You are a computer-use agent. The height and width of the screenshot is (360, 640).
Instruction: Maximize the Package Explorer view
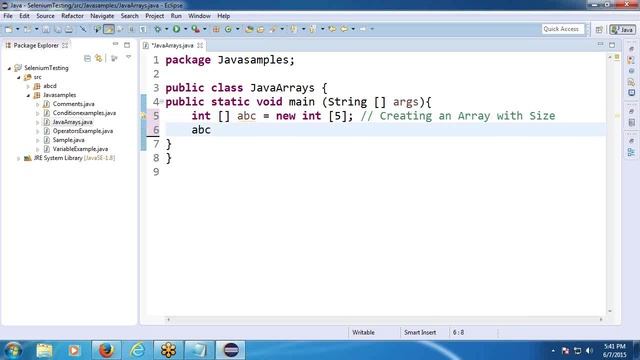pyautogui.click(x=127, y=45)
